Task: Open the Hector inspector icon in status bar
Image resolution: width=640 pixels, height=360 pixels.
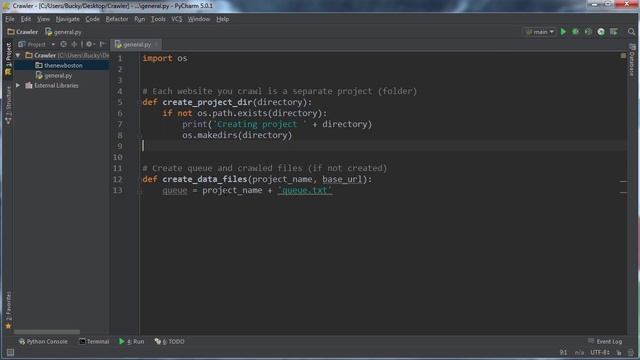Action: [x=631, y=352]
